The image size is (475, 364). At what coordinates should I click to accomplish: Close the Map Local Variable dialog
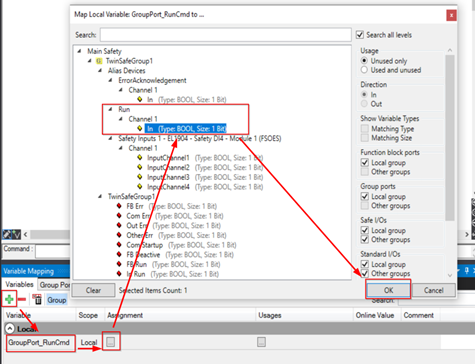451,15
